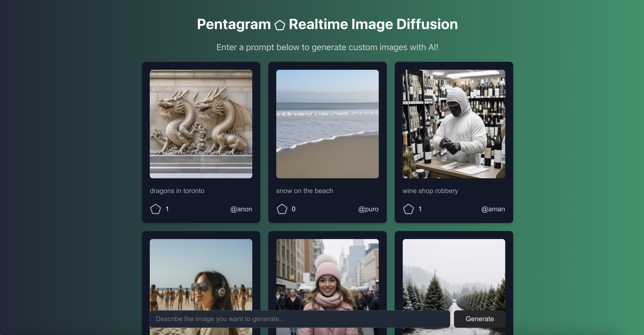Open the dragons in toronto image
This screenshot has height=335, width=644.
[x=201, y=124]
